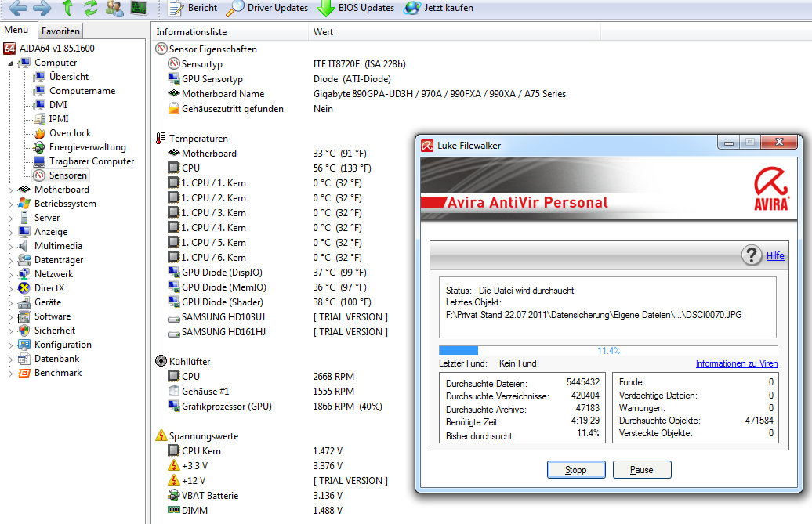Expand the Netzwerk tree node
Image resolution: width=812 pixels, height=524 pixels.
click(10, 275)
